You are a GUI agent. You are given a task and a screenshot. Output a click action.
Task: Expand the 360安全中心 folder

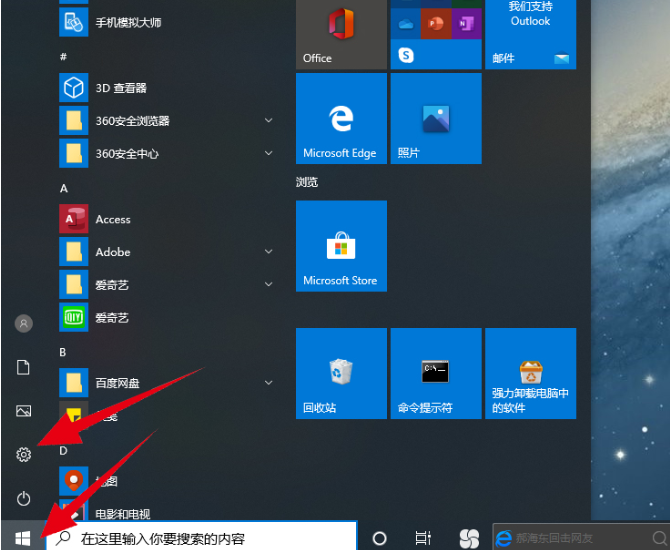coord(268,153)
